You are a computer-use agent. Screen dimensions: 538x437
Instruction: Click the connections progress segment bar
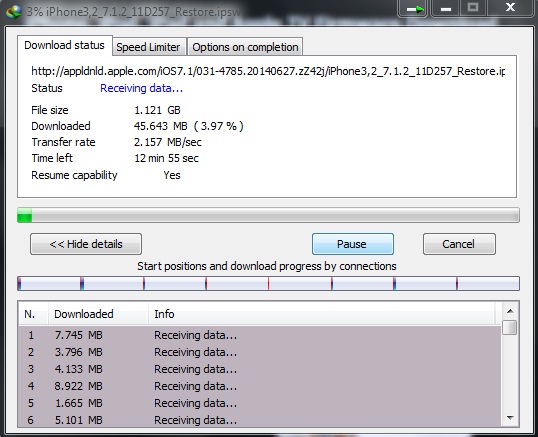268,284
